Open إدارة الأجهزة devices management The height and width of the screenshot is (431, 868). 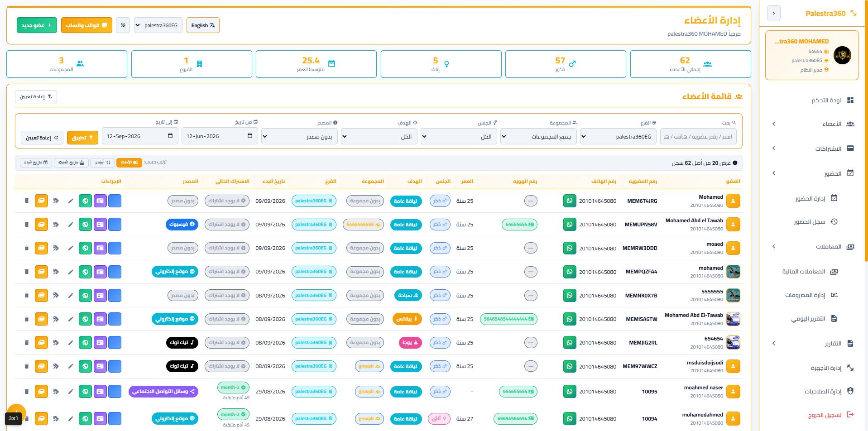click(832, 368)
